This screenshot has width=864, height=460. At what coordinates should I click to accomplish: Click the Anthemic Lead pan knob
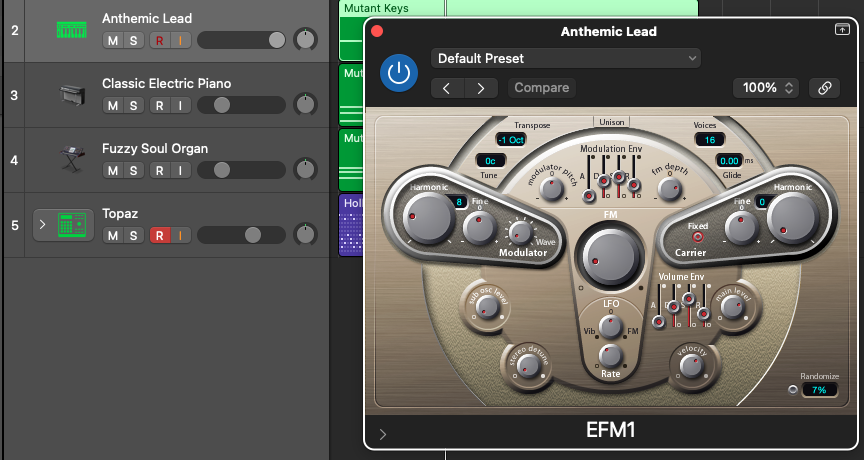305,40
